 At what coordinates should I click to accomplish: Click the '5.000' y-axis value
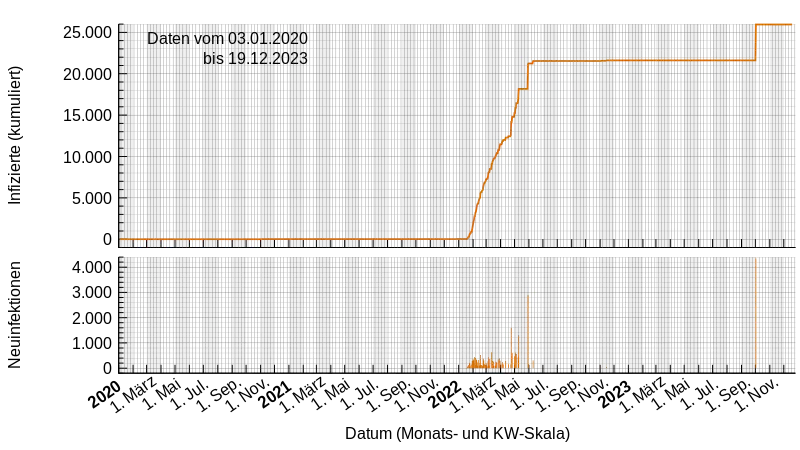click(x=91, y=198)
